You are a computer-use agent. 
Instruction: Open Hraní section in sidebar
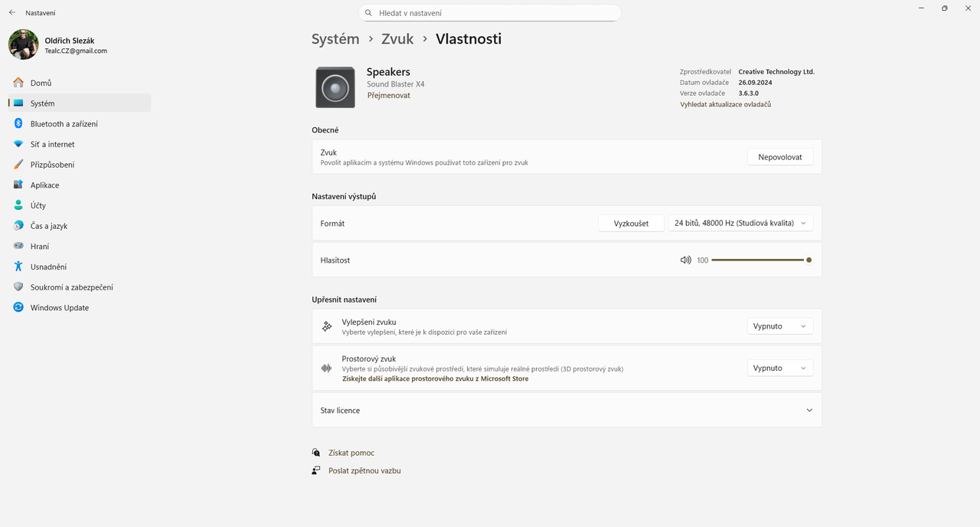pos(80,246)
